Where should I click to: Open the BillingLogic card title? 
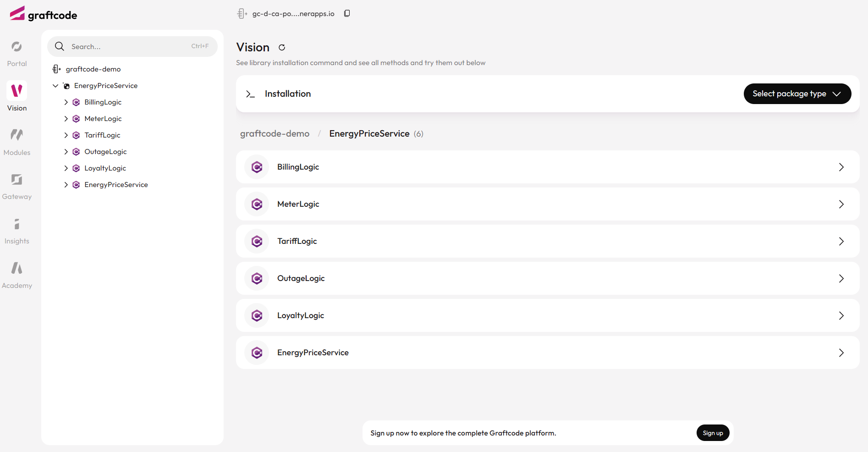(298, 167)
